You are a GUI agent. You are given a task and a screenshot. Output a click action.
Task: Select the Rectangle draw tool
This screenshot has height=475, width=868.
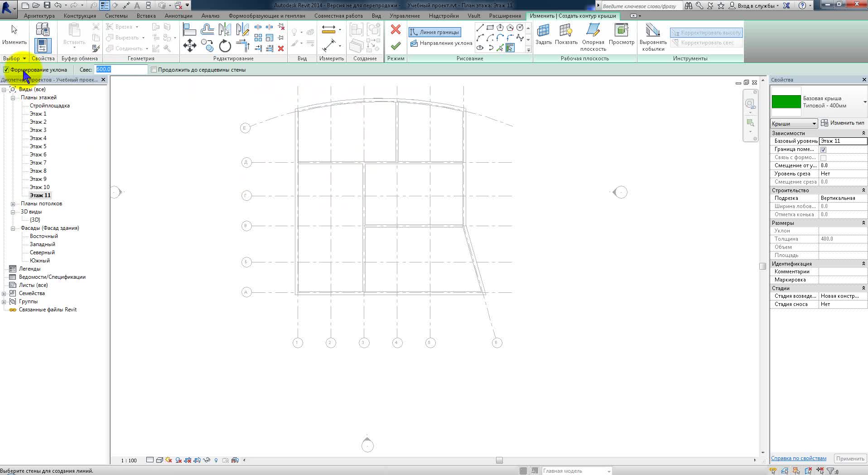coord(490,28)
